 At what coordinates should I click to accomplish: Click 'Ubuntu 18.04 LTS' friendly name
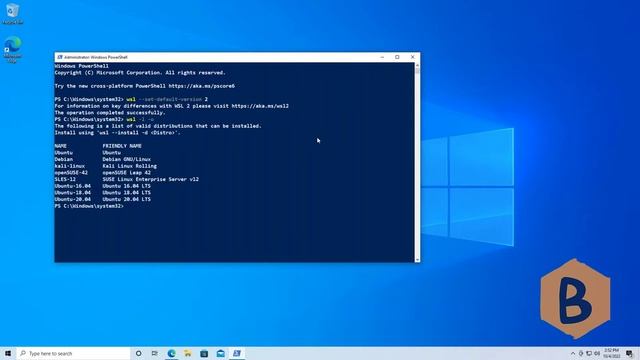pyautogui.click(x=127, y=193)
